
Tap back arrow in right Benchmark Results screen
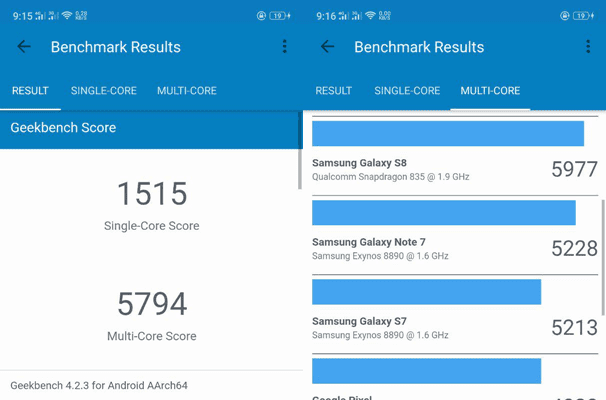(x=327, y=47)
